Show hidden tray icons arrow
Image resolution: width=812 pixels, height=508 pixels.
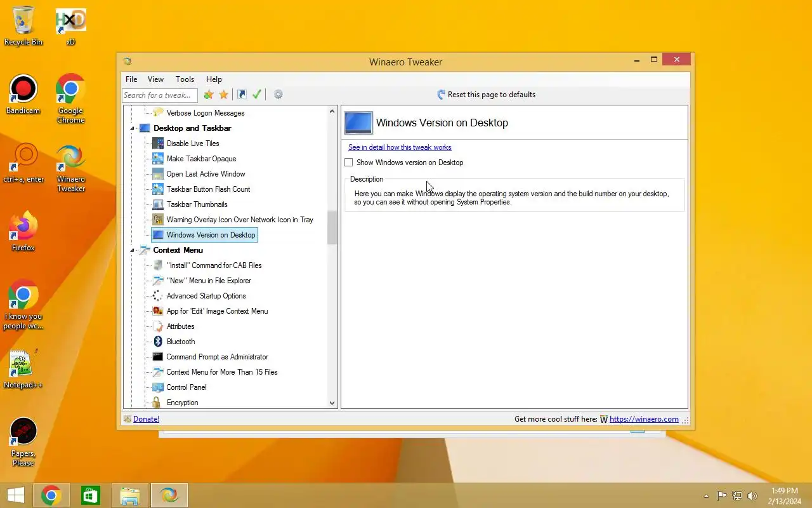[706, 496]
